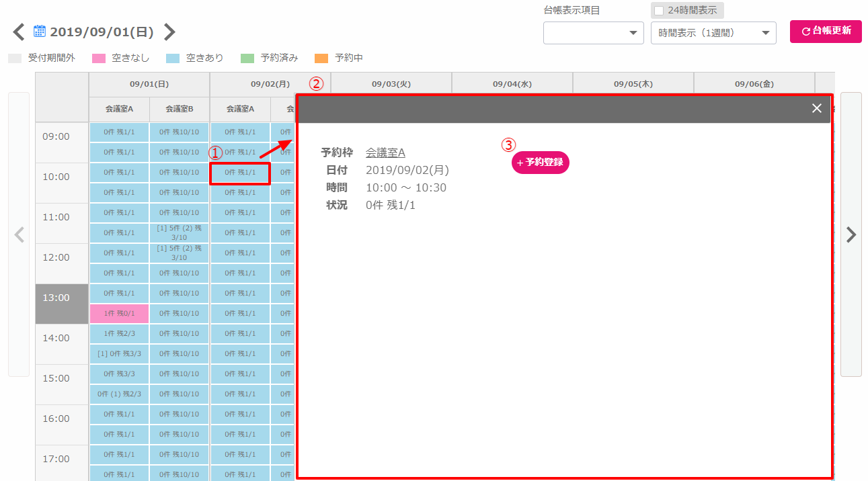Click the 台帳更新 refresh button

[825, 31]
